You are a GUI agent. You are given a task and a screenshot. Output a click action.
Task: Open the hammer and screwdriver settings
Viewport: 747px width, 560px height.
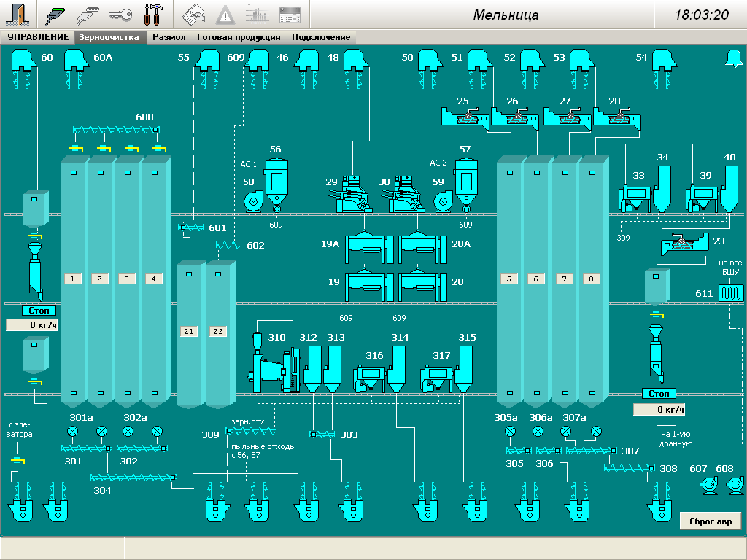(153, 15)
